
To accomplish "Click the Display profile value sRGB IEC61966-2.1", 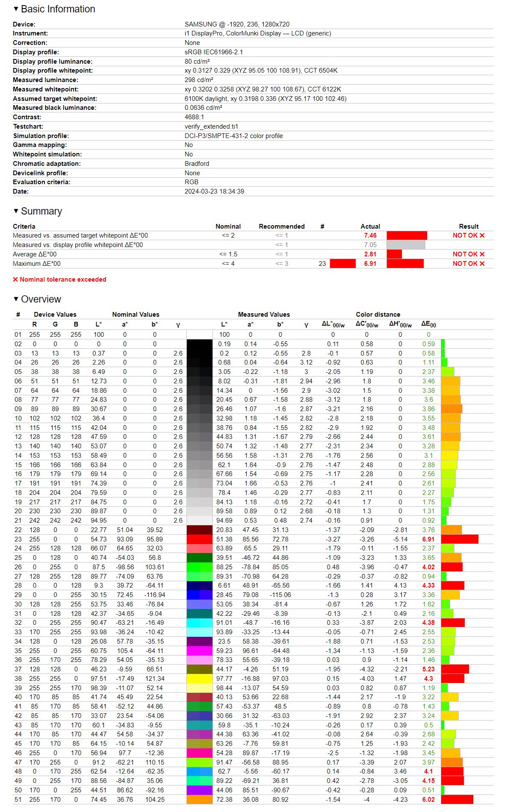I will (214, 52).
